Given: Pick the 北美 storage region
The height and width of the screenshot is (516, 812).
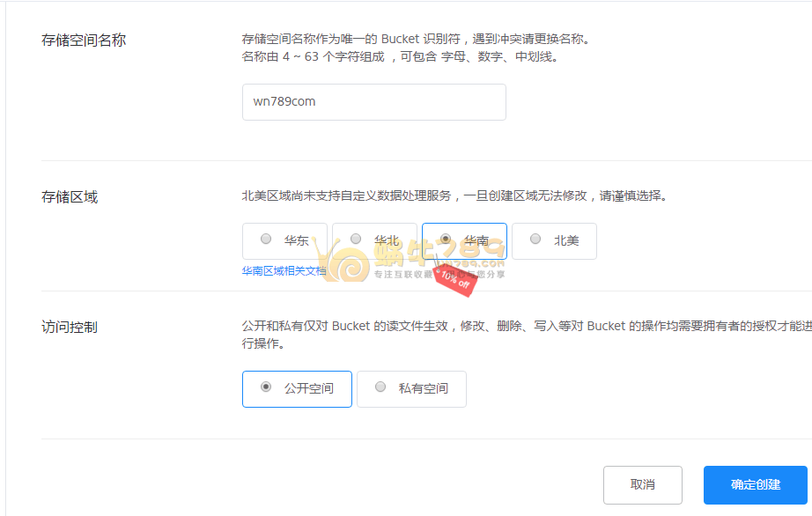Looking at the screenshot, I should click(x=554, y=240).
